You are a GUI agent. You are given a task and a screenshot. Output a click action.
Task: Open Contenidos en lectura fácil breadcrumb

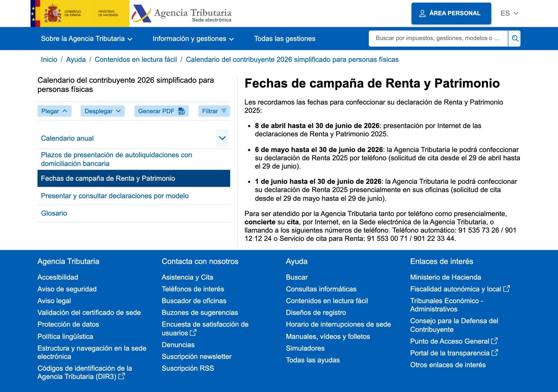coord(136,60)
